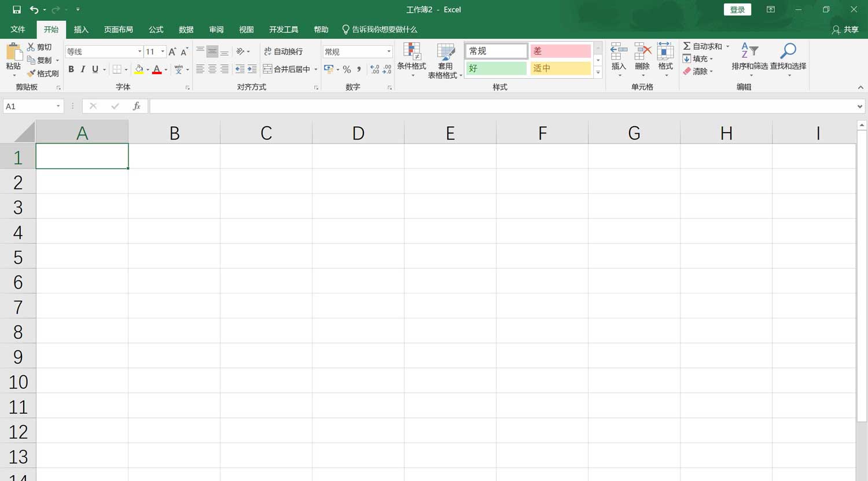Switch to the 插入 ribbon tab
Screen dimensions: 868x481
[81, 30]
